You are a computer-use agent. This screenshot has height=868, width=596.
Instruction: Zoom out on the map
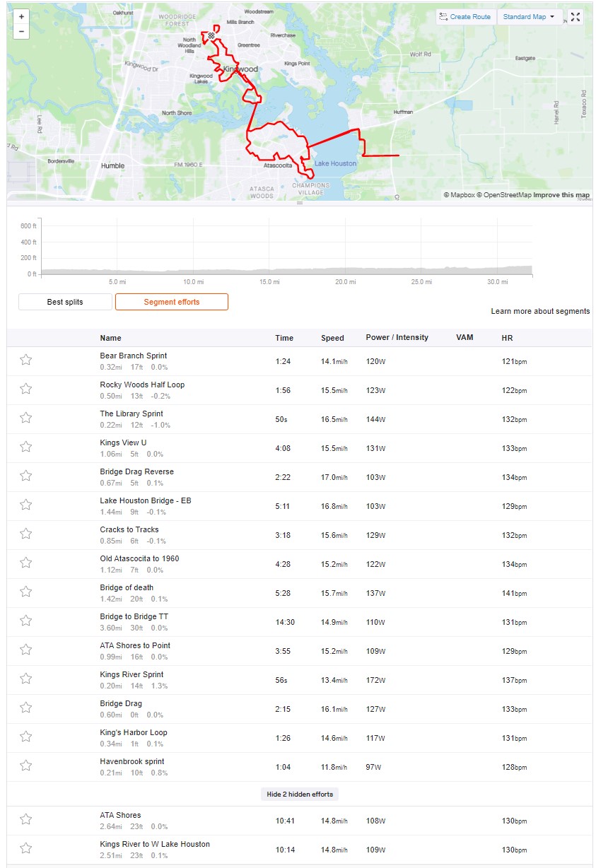point(21,32)
